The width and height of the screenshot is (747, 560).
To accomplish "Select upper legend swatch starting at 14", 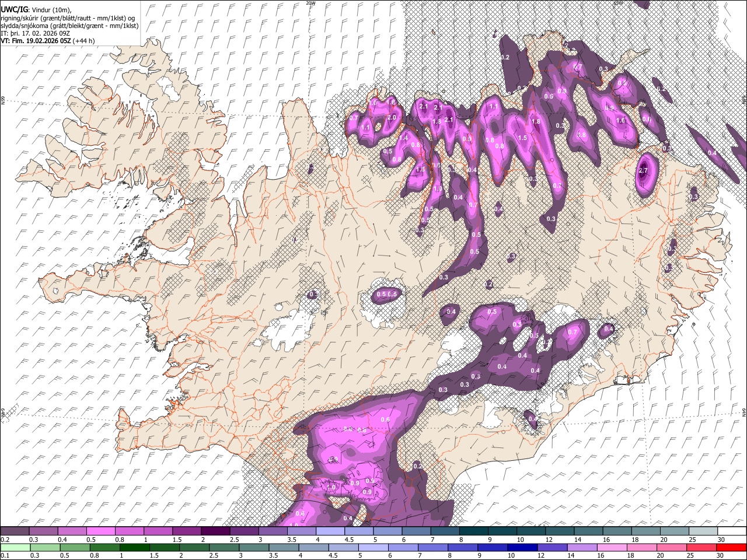I will pos(588,531).
